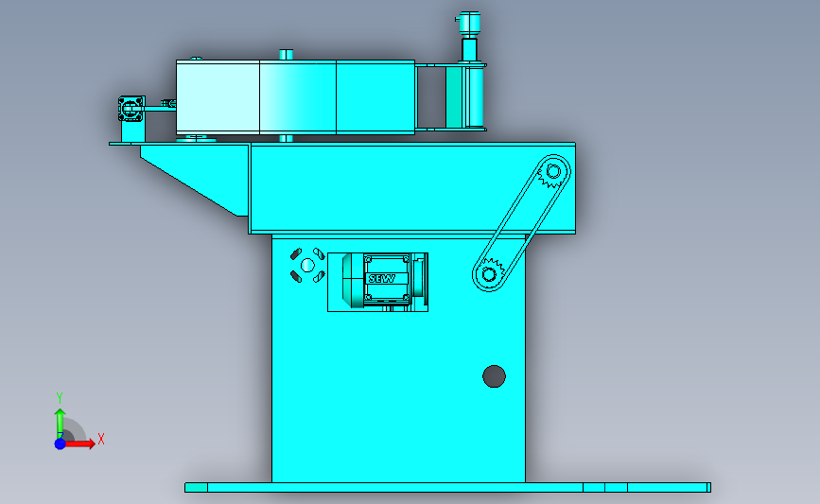
Task: Select the wide horizontal box beam
Action: click(x=412, y=188)
